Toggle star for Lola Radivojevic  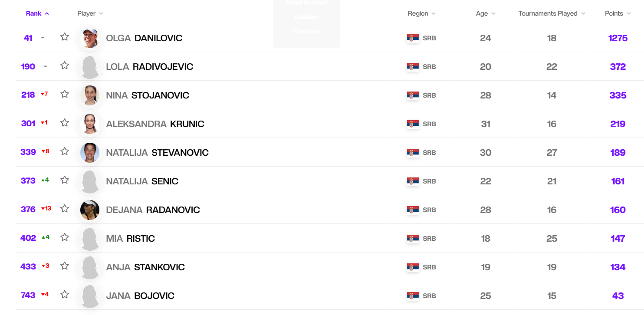[x=65, y=66]
